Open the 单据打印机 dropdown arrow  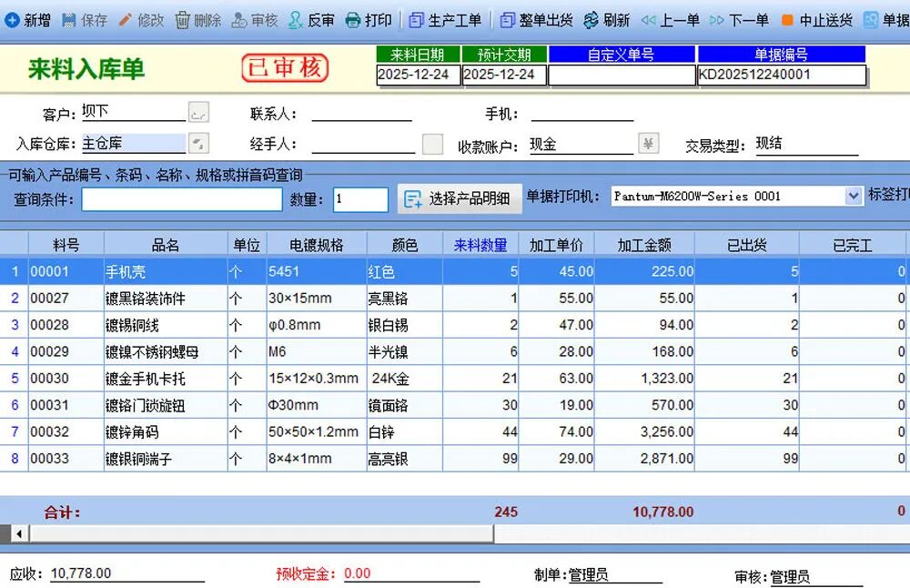(x=853, y=197)
